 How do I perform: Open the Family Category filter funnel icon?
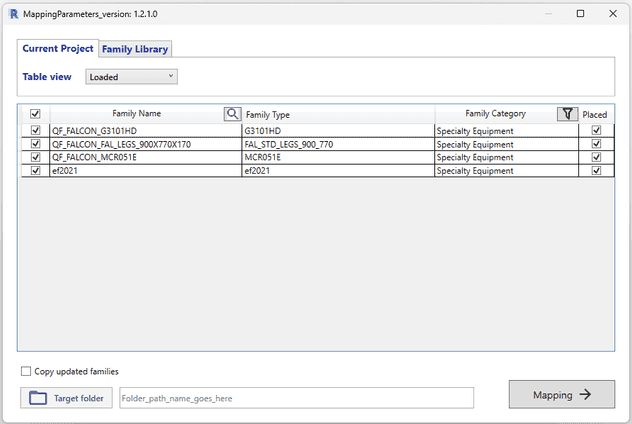[567, 114]
